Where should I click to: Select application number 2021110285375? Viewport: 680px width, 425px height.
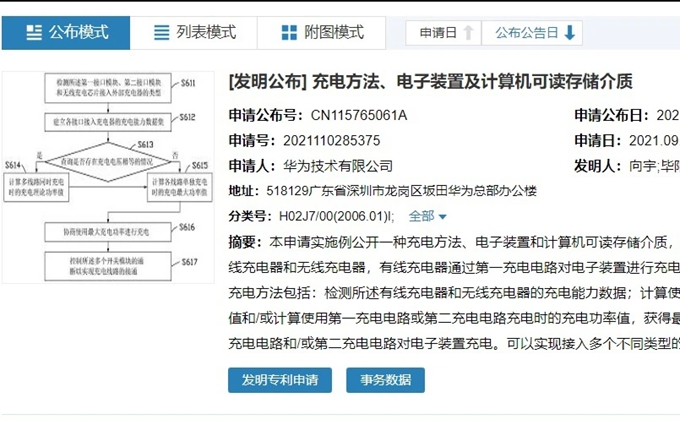(332, 141)
